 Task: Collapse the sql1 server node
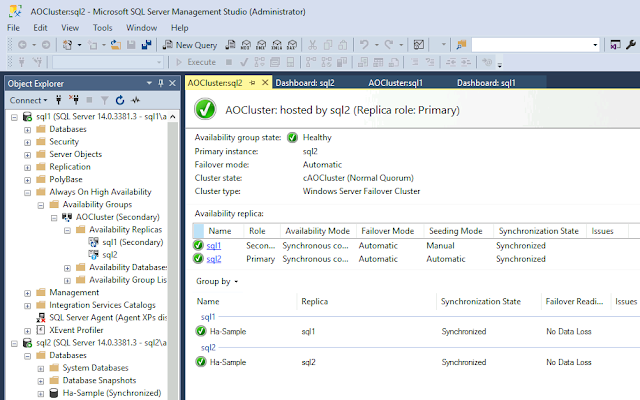(x=14, y=117)
